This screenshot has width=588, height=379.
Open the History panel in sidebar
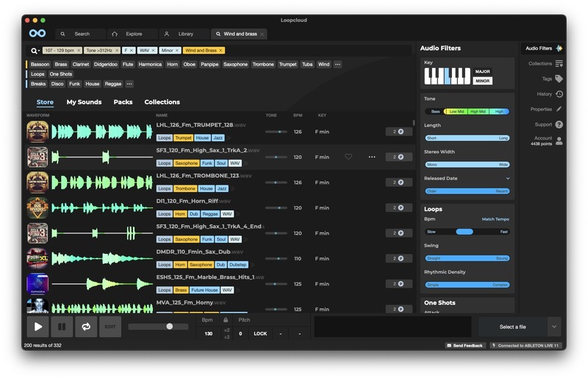(559, 94)
